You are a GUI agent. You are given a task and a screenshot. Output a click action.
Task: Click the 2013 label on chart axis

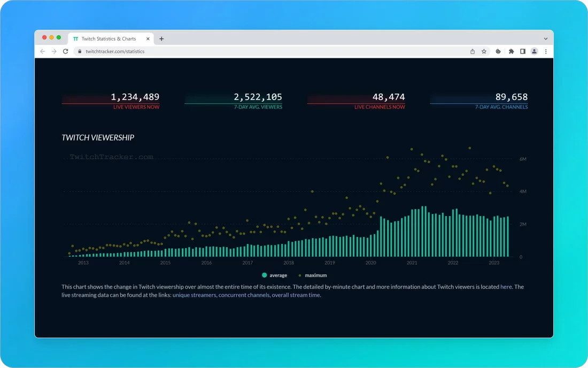tap(83, 263)
